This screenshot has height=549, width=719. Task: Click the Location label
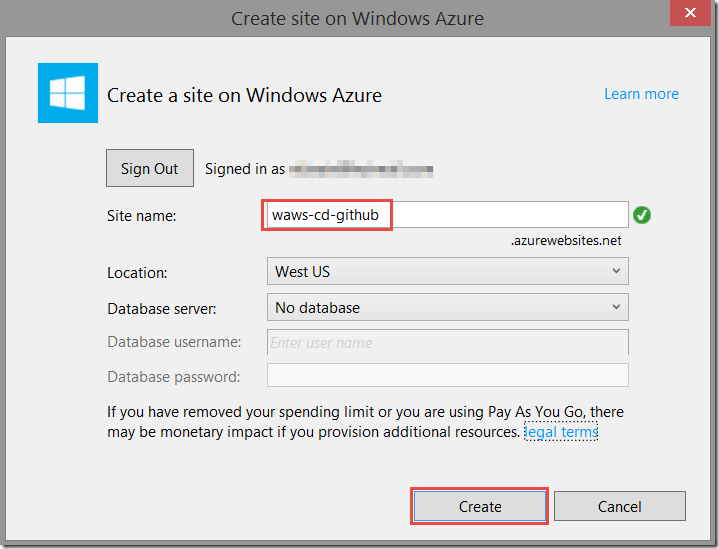[137, 273]
